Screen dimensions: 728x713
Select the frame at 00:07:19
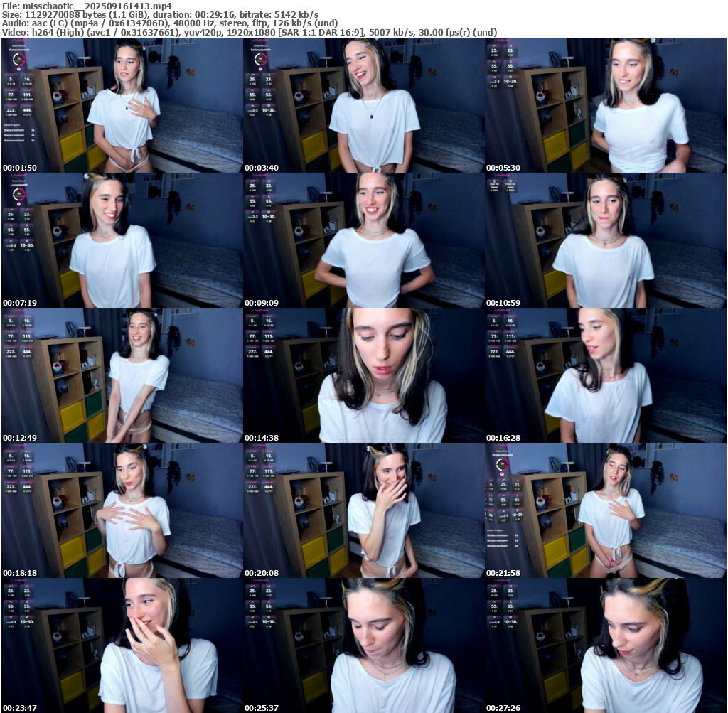[122, 240]
